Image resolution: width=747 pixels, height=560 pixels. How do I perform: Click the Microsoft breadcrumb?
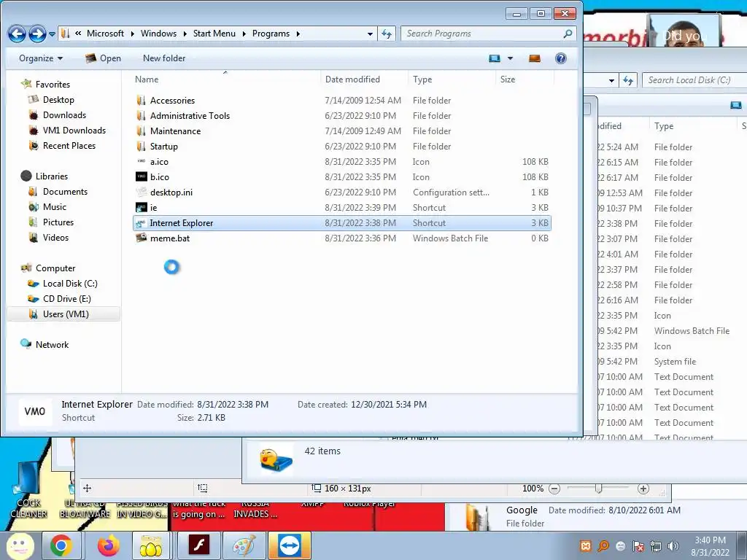pos(105,34)
